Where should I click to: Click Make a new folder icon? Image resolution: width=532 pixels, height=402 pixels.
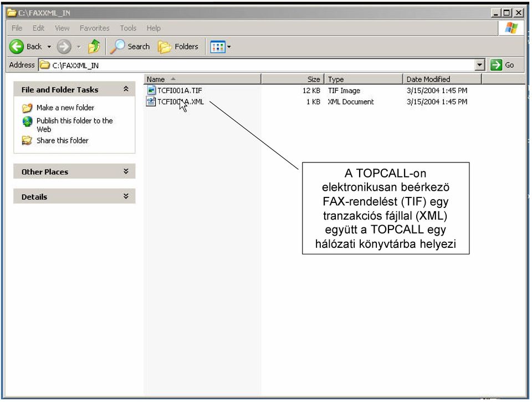tap(27, 108)
